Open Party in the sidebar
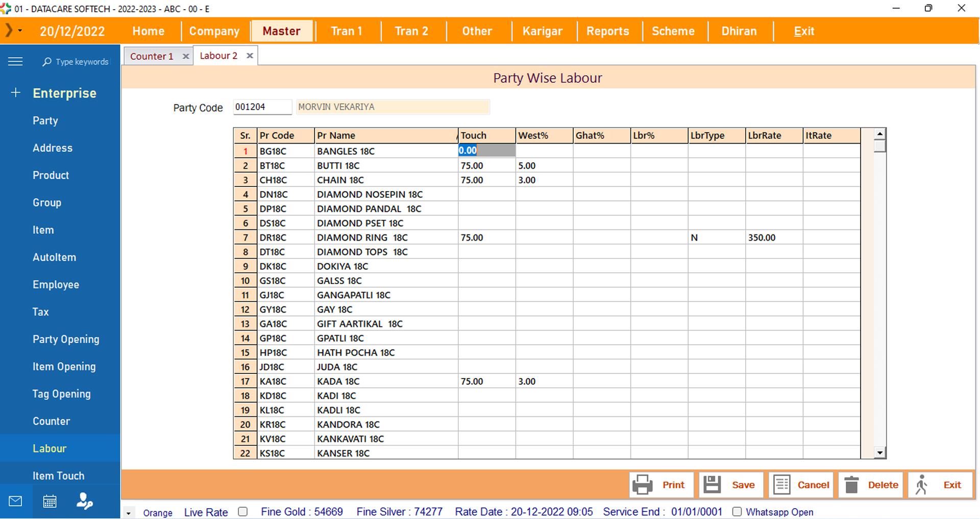Screen dimensions: 980x519 [45, 121]
